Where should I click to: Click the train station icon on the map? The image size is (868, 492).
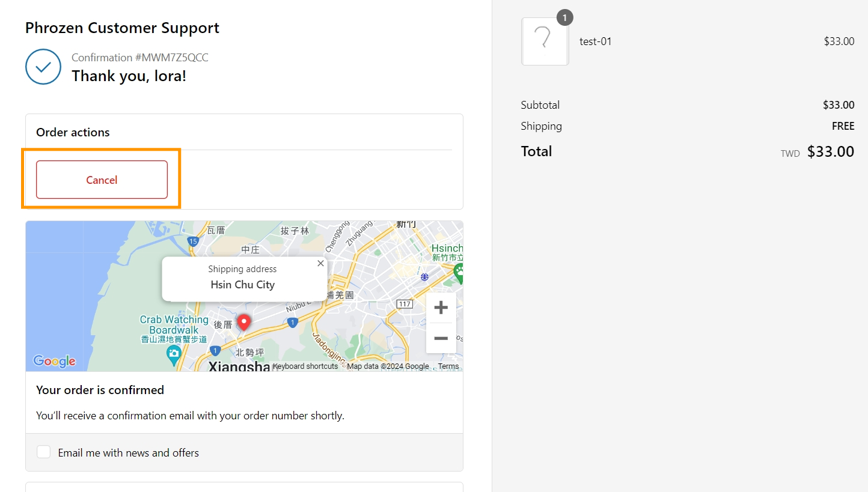(x=425, y=277)
